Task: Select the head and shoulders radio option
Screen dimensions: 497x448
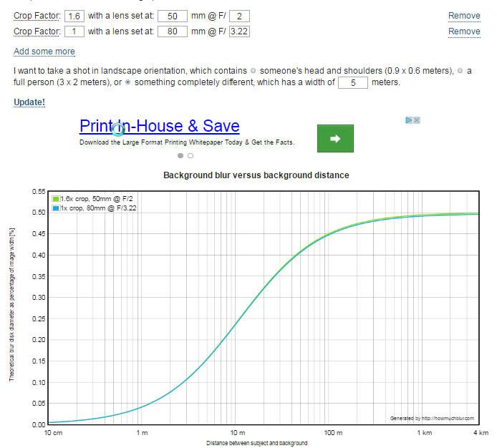Action: (253, 71)
